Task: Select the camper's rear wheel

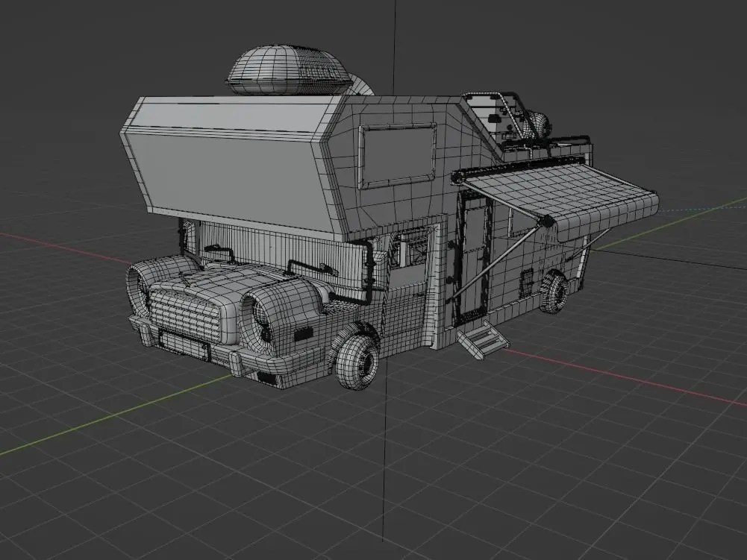Action: coord(554,292)
